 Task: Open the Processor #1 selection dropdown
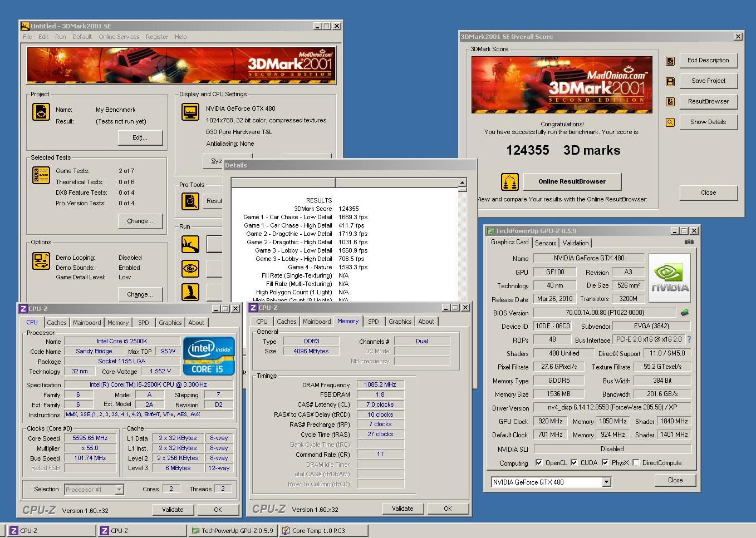click(x=119, y=490)
